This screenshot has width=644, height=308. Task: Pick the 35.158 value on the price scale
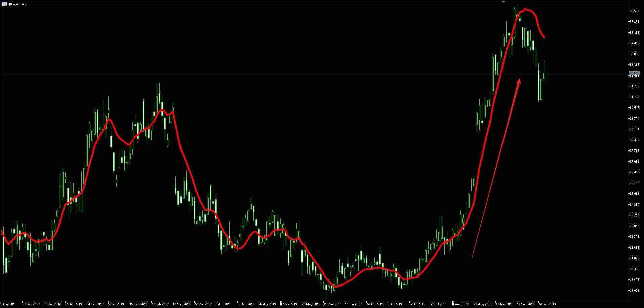click(x=634, y=33)
